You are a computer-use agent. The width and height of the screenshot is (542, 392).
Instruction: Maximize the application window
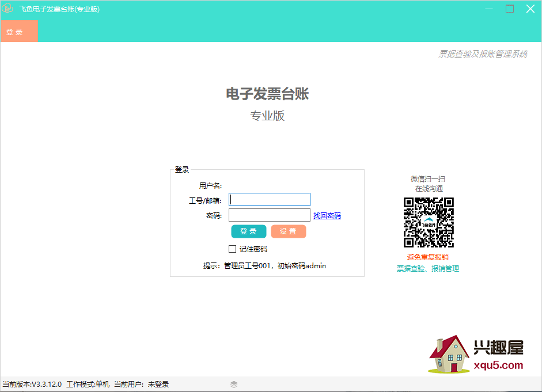point(509,9)
